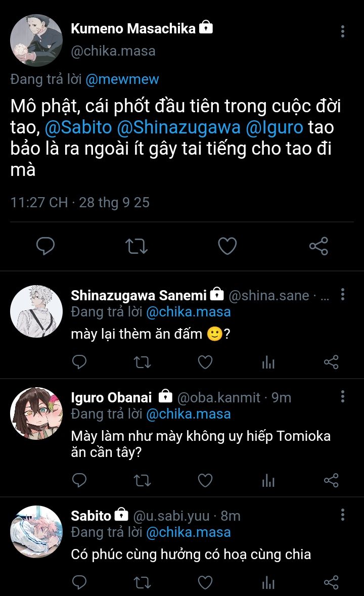
Task: Open more options on Kumeno Masachika's tweet
Action: [343, 31]
